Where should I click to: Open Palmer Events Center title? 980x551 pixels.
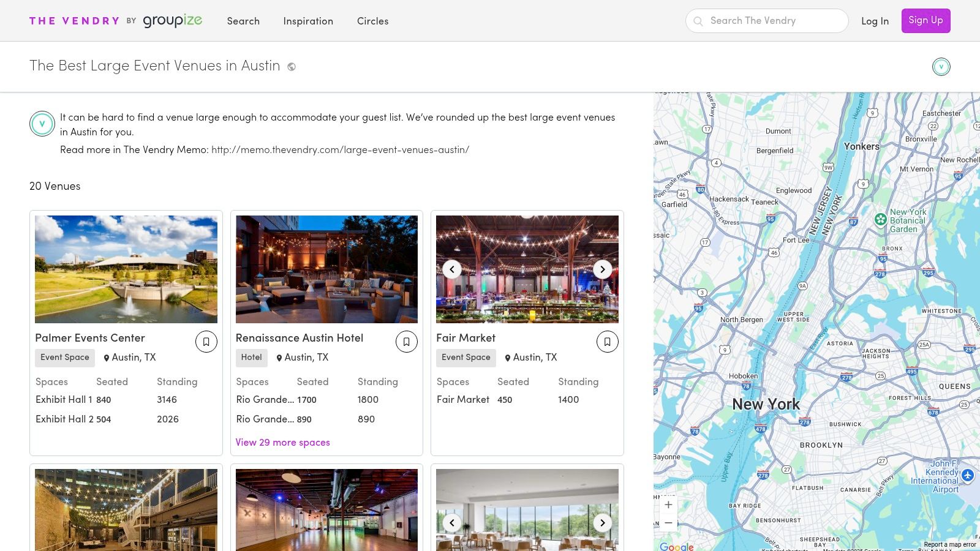coord(90,338)
